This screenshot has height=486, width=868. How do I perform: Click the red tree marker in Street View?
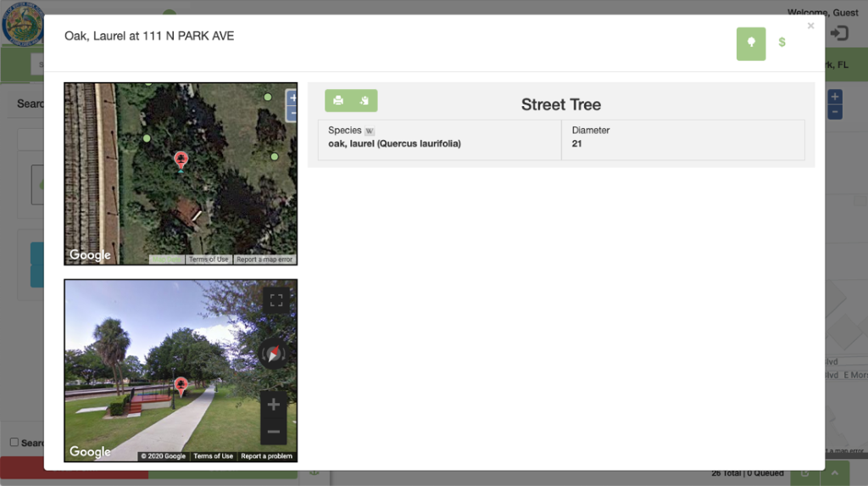[x=181, y=386]
